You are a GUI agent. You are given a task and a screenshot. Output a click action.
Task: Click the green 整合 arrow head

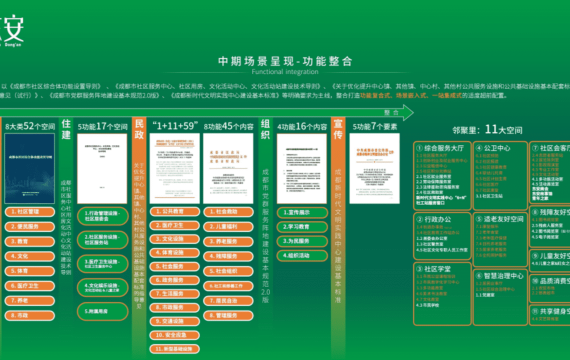408,112
